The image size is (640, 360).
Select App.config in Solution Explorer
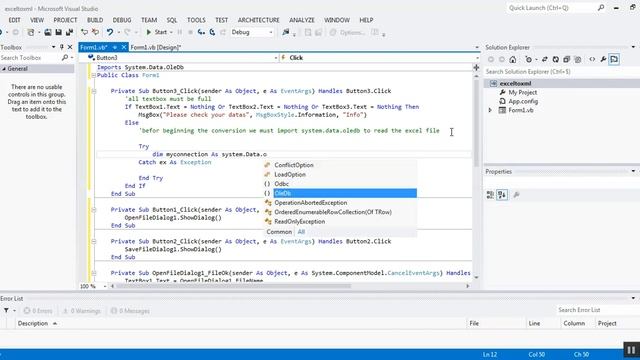tap(523, 101)
